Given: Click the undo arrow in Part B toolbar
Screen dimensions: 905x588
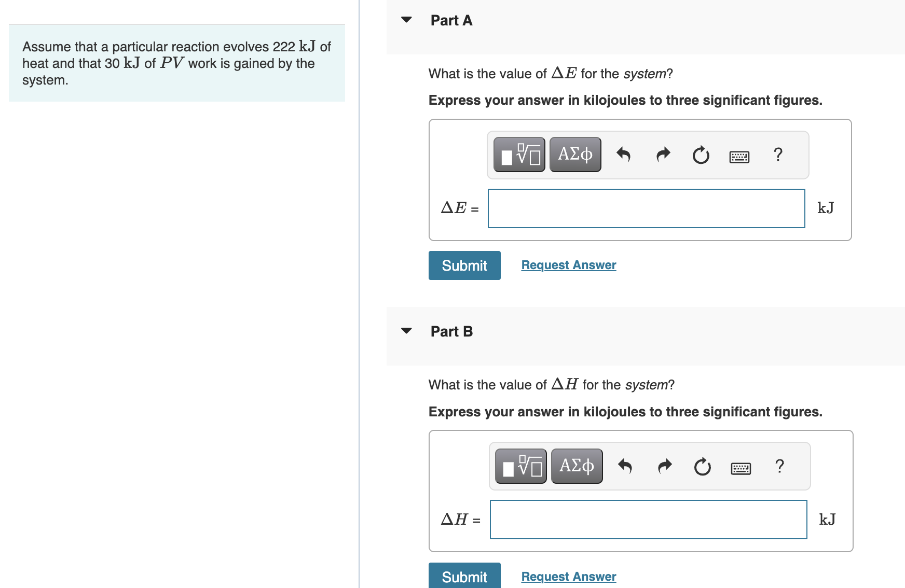Looking at the screenshot, I should 626,467.
